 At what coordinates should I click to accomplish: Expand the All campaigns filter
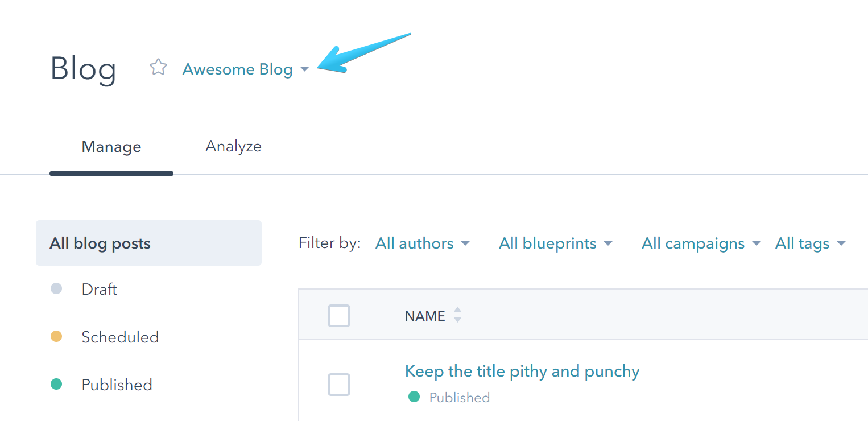701,243
